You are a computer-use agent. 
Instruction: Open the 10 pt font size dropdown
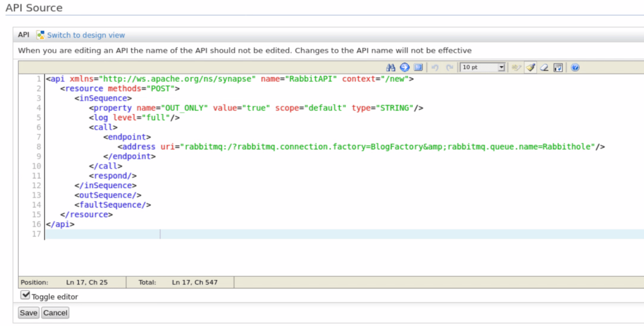[x=482, y=67]
